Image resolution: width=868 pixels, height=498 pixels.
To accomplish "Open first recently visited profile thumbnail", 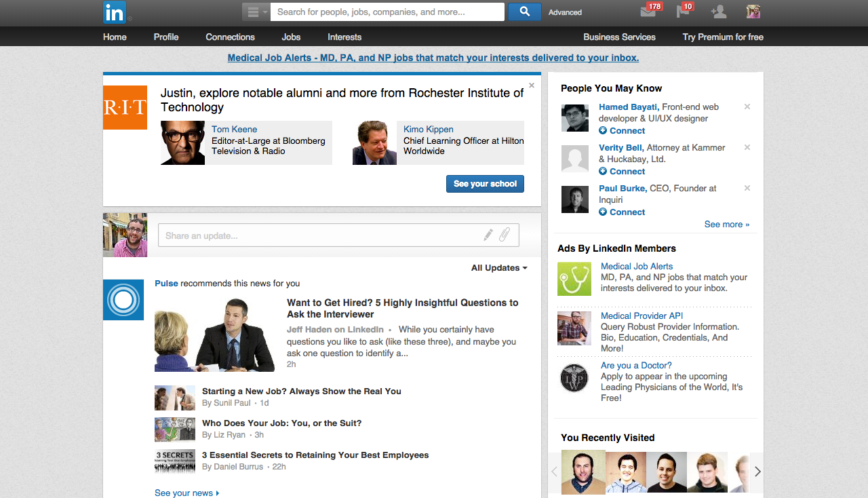I will (x=583, y=472).
